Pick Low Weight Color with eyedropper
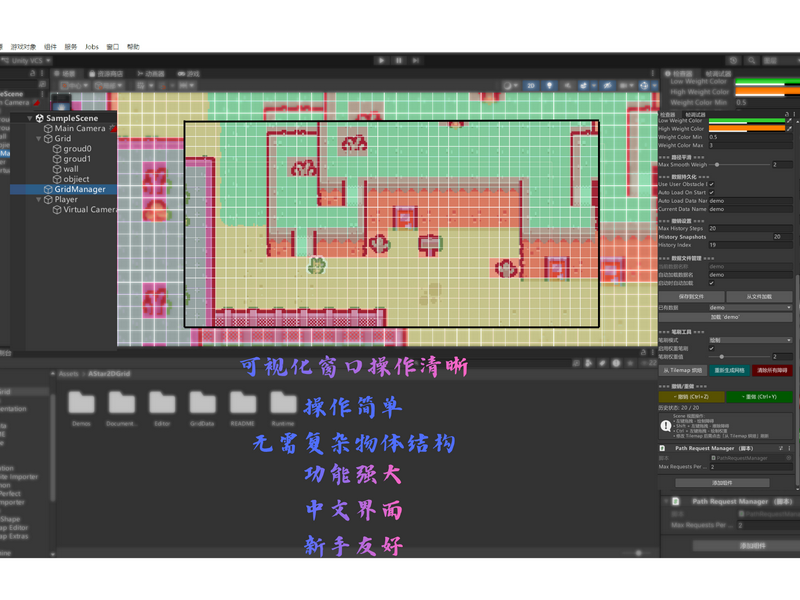The height and width of the screenshot is (600, 800). coord(789,121)
